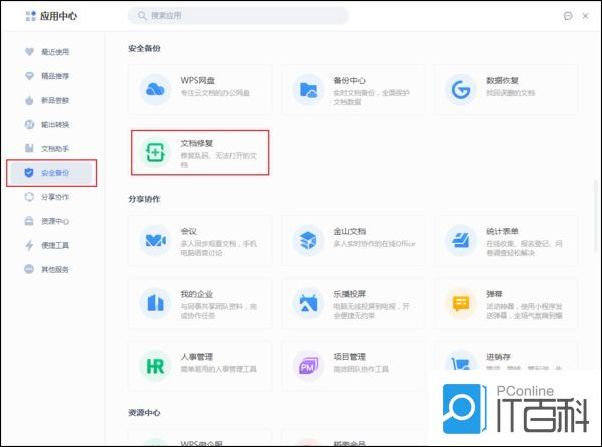Image resolution: width=602 pixels, height=447 pixels.
Task: Click the diamond icon beside 精品推荐
Action: pyautogui.click(x=29, y=76)
